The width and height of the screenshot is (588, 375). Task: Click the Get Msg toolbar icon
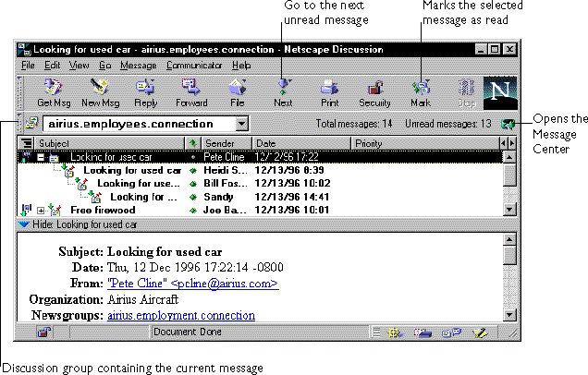pyautogui.click(x=53, y=92)
